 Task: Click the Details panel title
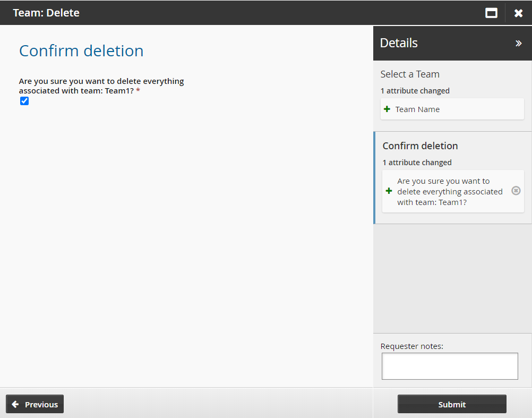coord(399,43)
